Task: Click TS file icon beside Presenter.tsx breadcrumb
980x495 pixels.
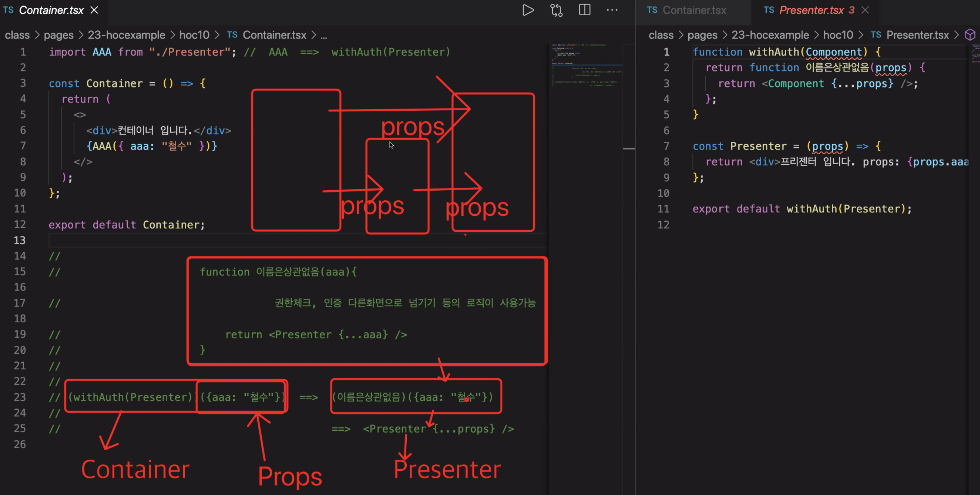Action: [876, 35]
